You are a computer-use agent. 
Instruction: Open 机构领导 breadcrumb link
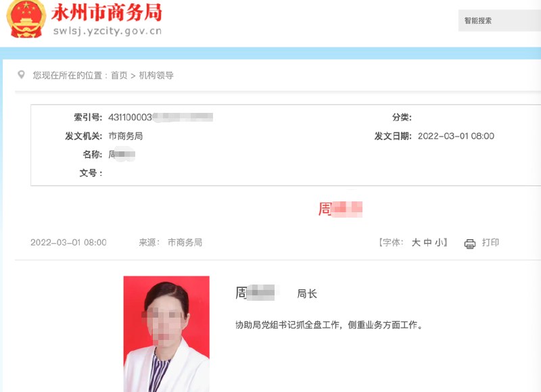(x=156, y=75)
